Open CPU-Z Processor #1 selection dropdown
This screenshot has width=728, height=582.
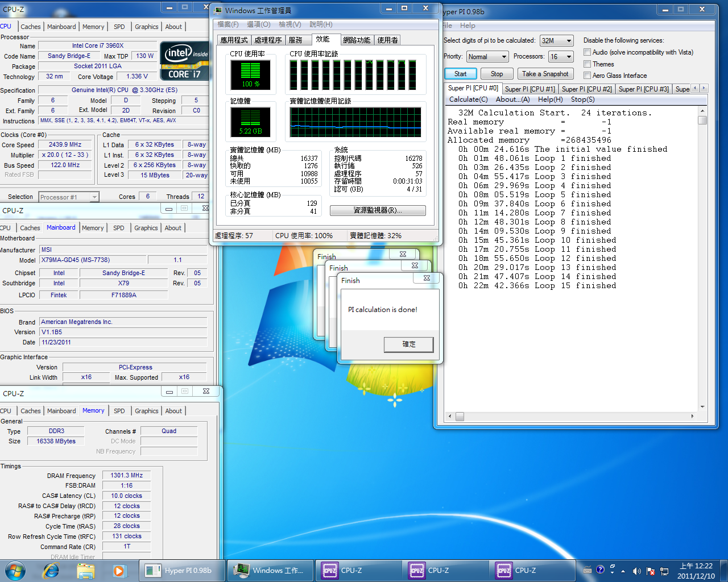(69, 197)
